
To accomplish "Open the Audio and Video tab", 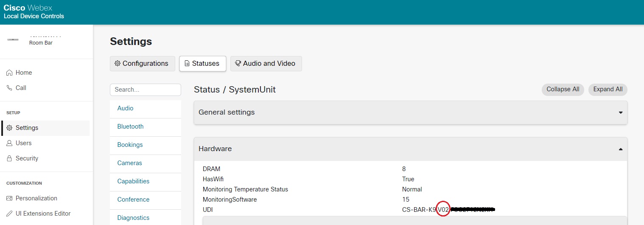I will pos(266,64).
